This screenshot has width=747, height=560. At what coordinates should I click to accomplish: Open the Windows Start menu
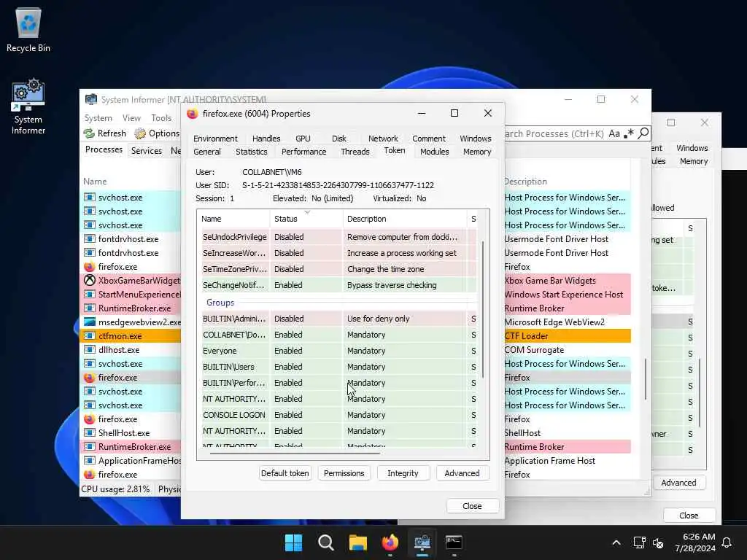click(293, 542)
